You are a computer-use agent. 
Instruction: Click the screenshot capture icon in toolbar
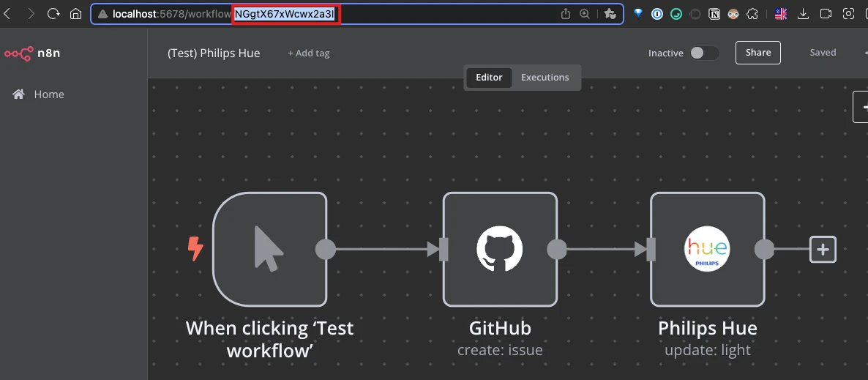[848, 15]
